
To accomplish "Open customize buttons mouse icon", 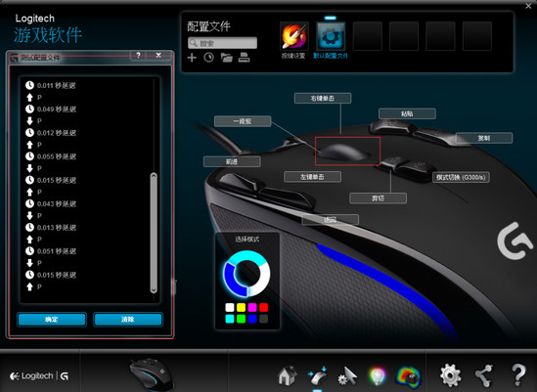I will point(318,375).
